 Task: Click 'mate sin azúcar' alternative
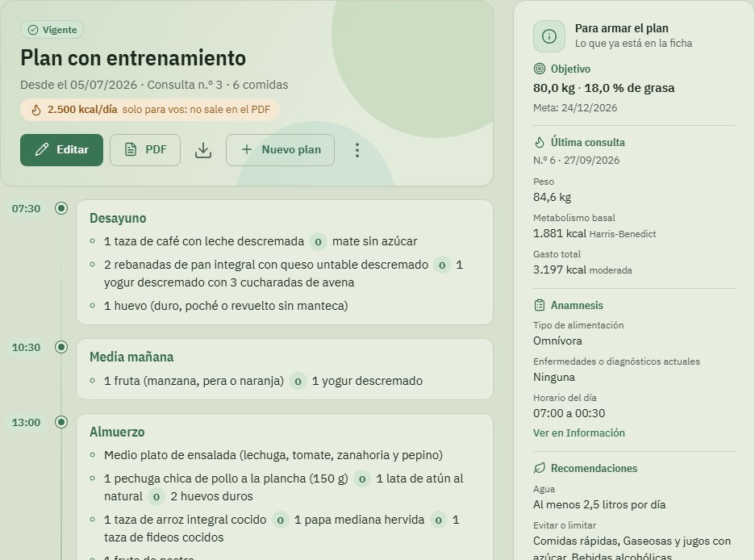pos(374,241)
